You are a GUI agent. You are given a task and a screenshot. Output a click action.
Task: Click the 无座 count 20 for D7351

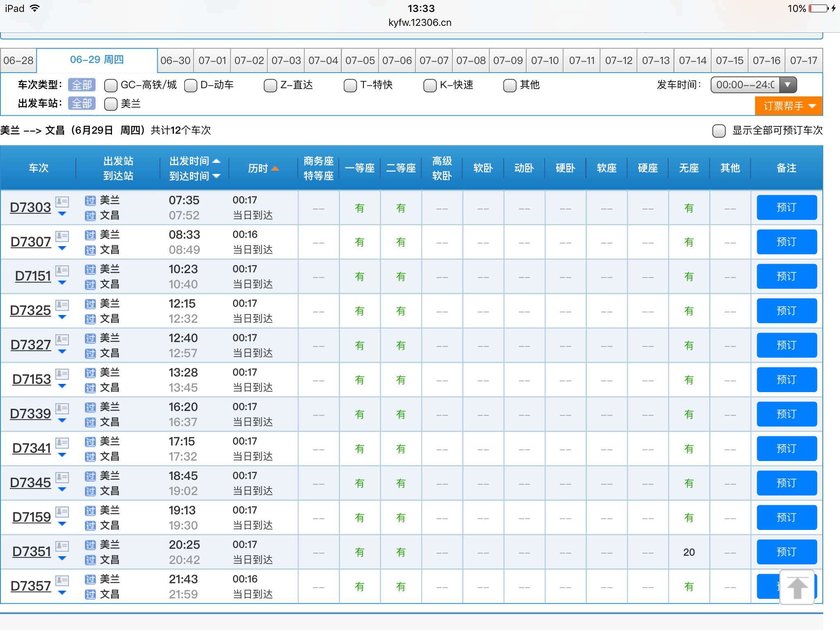point(689,552)
